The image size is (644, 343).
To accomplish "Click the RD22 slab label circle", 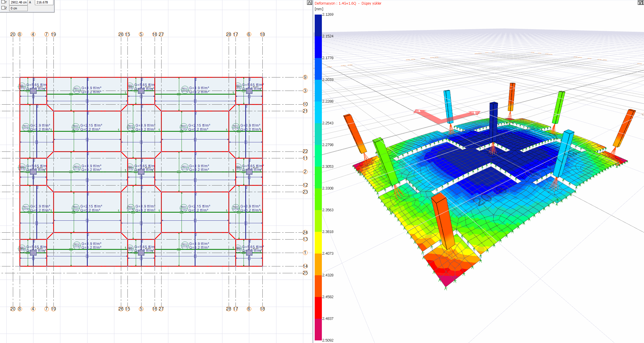I will (x=75, y=127).
